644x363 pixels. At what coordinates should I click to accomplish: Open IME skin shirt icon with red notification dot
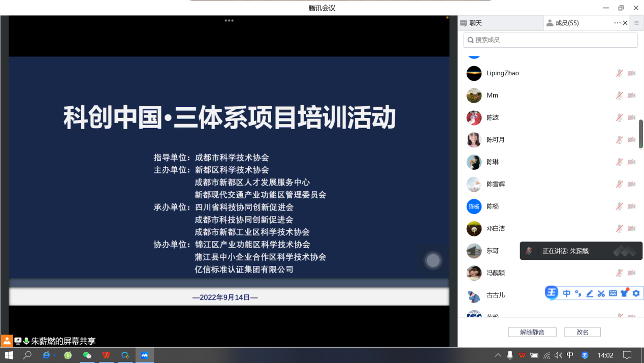624,293
